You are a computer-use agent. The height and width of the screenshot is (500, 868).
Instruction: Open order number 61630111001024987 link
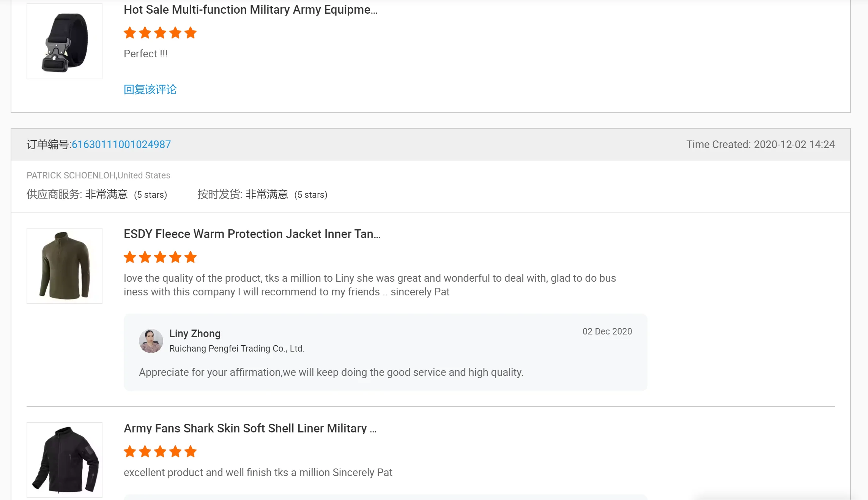pyautogui.click(x=121, y=144)
